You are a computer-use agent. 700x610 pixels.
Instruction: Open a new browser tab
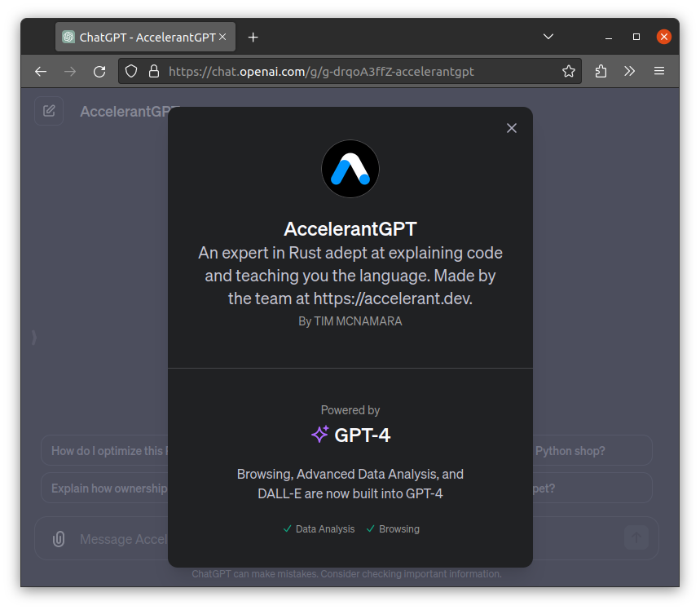pos(253,37)
